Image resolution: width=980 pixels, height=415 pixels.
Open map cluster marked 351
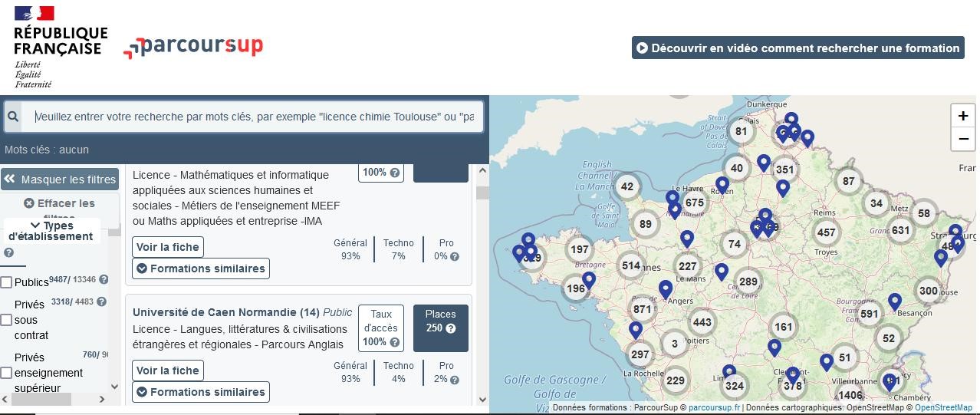784,170
